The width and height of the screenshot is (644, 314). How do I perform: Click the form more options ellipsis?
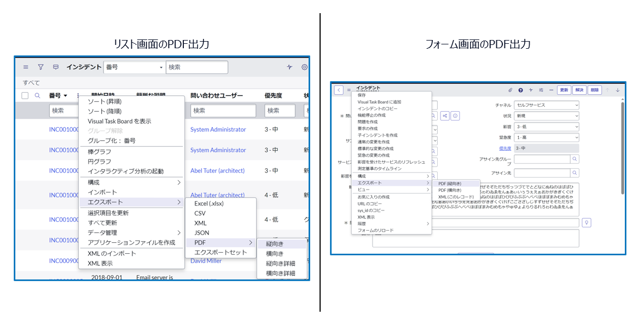coord(551,90)
